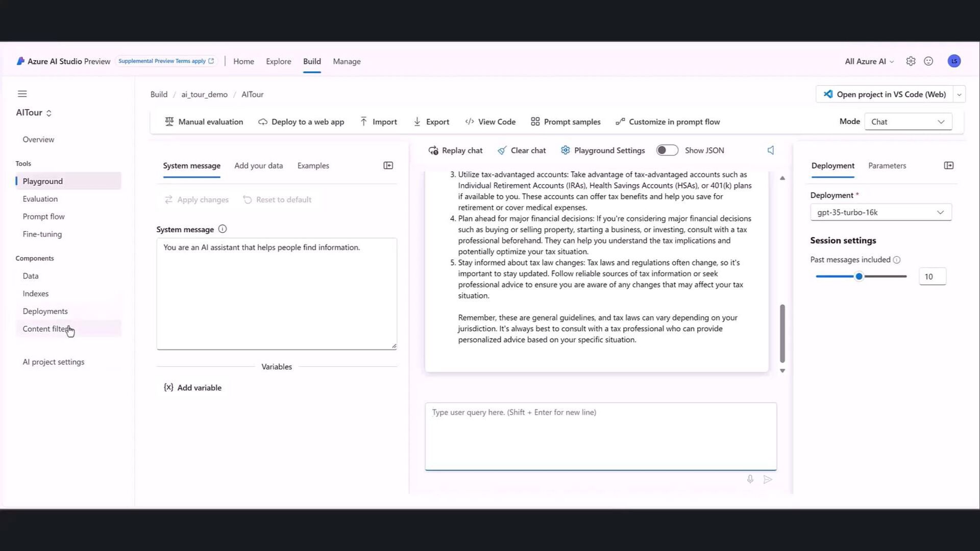Open Content filters in sidebar
The width and height of the screenshot is (980, 551).
coord(68,329)
